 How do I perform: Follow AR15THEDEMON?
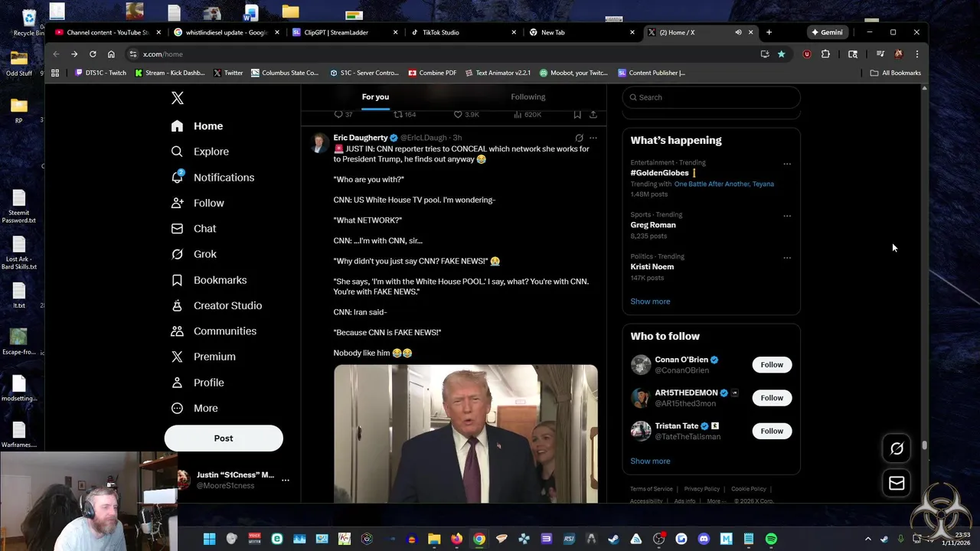[772, 398]
